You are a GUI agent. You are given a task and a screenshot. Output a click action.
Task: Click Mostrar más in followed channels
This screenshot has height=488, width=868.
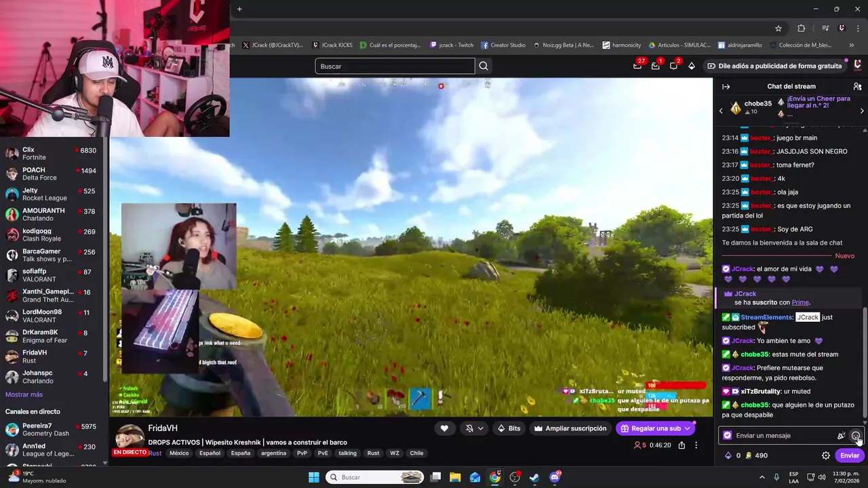tap(24, 394)
